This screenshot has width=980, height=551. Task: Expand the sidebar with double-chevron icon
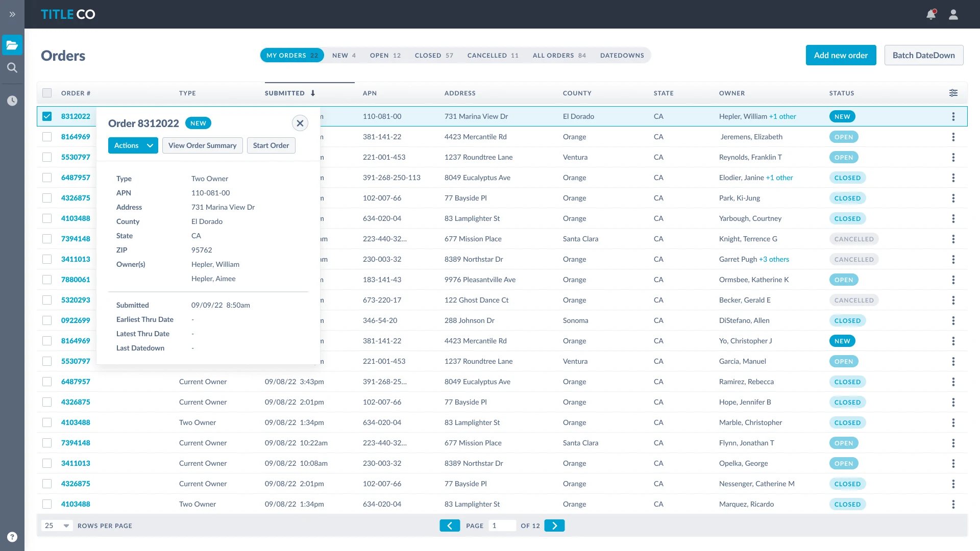12,14
